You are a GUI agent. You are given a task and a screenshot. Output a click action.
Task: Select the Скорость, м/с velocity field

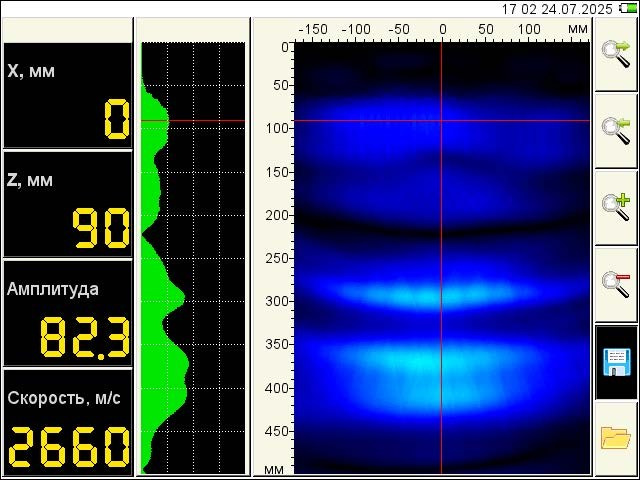click(x=67, y=421)
